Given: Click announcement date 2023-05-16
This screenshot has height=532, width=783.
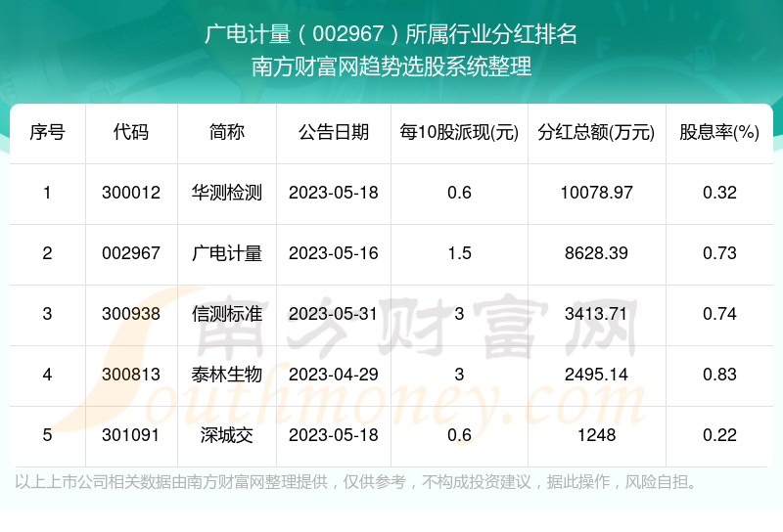Looking at the screenshot, I should (334, 253).
